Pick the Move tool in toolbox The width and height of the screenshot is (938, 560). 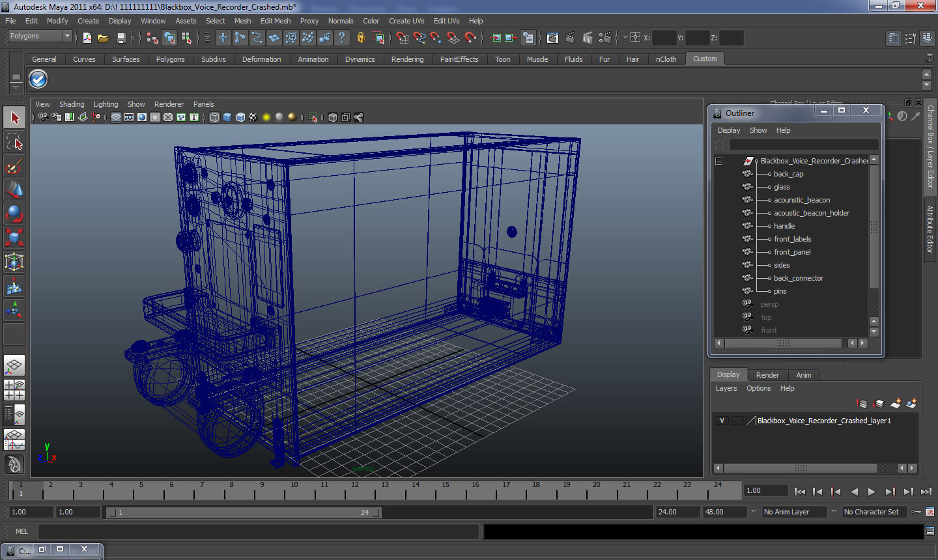pyautogui.click(x=14, y=190)
